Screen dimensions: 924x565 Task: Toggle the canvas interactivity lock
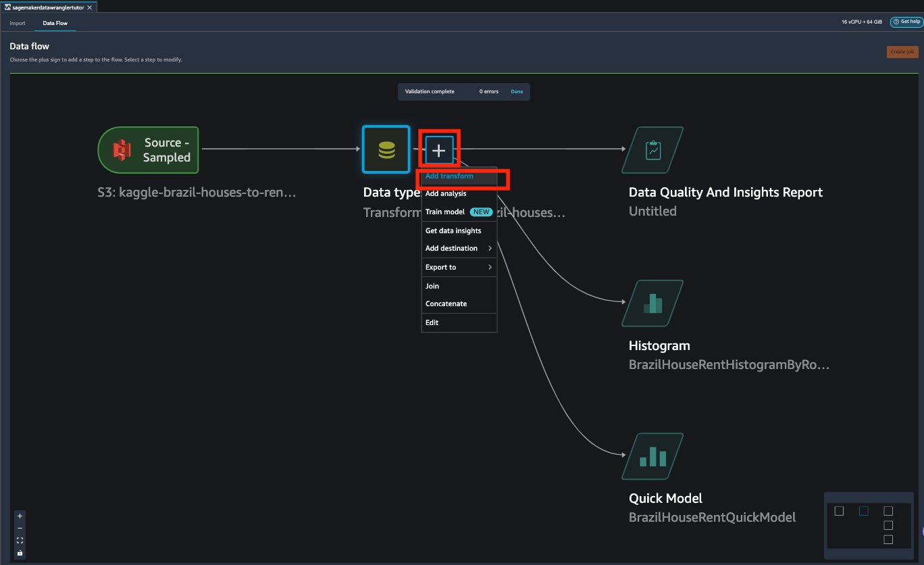pyautogui.click(x=20, y=553)
